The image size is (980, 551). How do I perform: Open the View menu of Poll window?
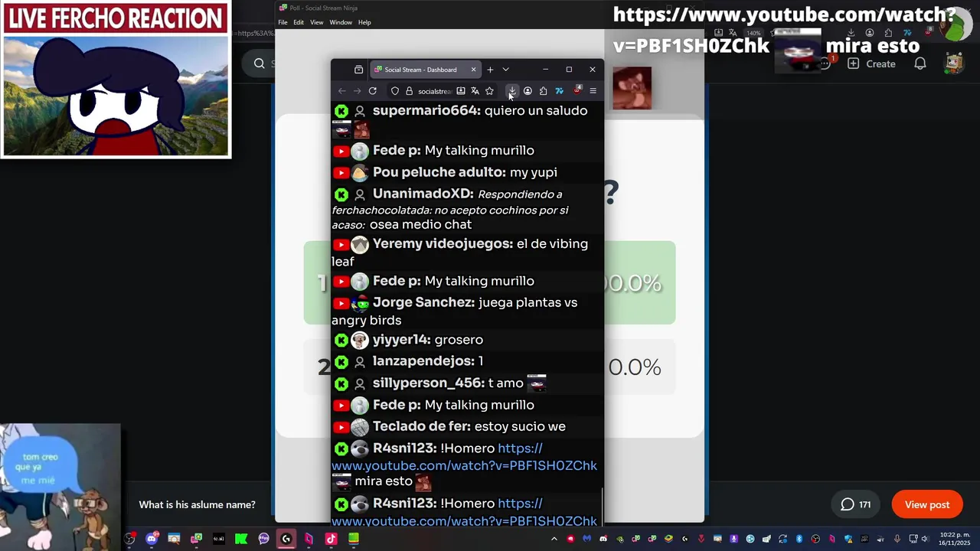coord(316,22)
